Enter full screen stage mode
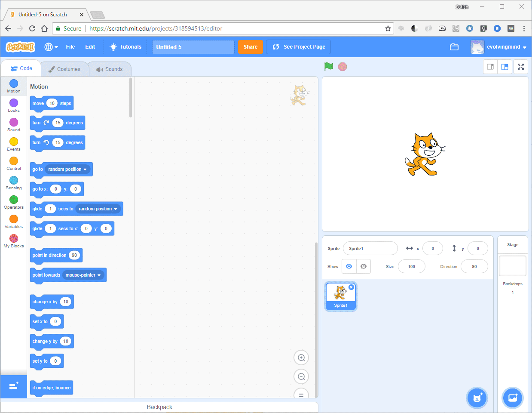The image size is (532, 413). (x=521, y=67)
